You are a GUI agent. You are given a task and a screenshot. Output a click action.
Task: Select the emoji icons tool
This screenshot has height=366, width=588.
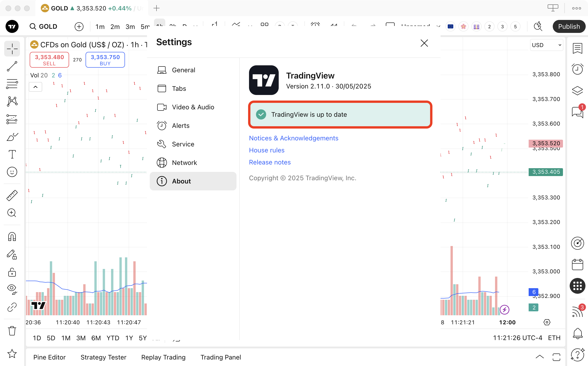tap(12, 172)
